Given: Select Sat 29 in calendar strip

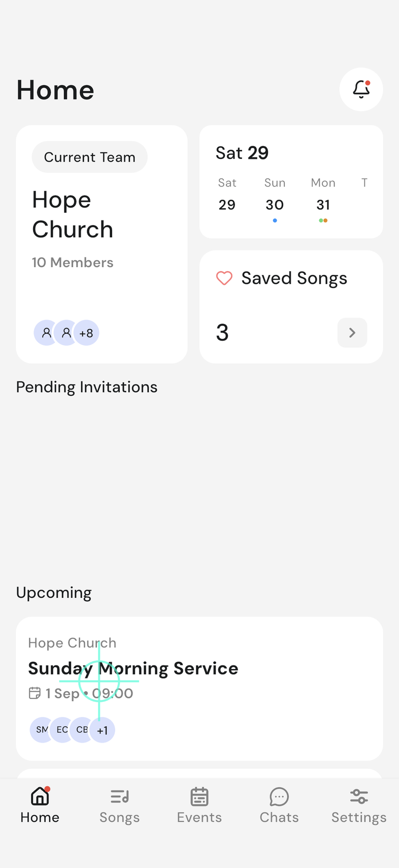Looking at the screenshot, I should [227, 198].
